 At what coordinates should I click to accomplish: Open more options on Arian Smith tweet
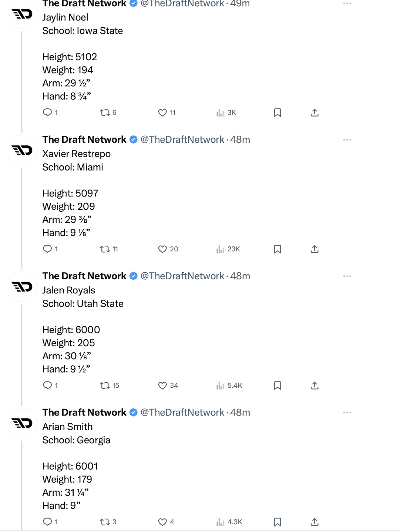point(347,413)
